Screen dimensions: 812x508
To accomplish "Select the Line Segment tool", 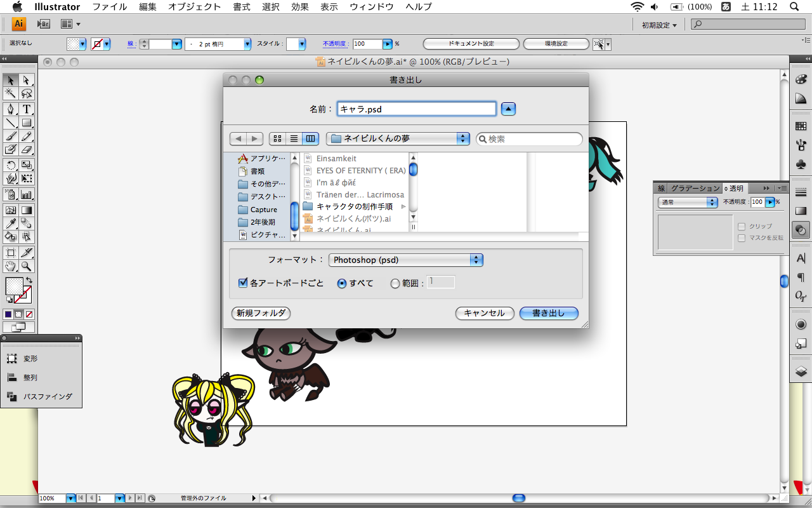I will pos(11,123).
